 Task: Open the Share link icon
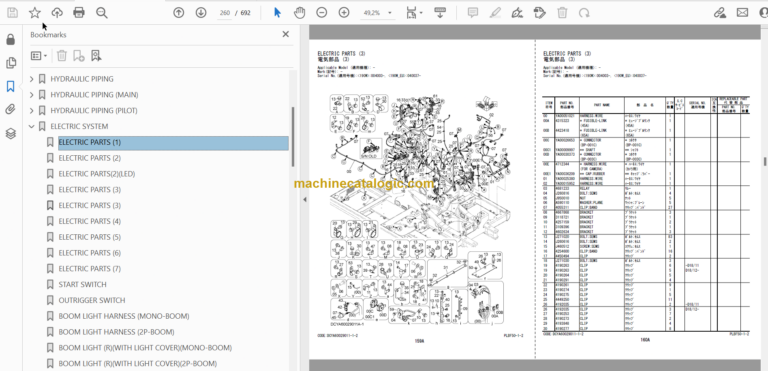click(720, 13)
